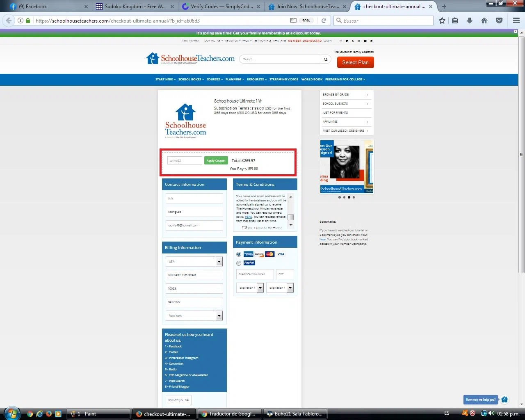Select credit card payment radio button
The image size is (525, 420).
[239, 254]
